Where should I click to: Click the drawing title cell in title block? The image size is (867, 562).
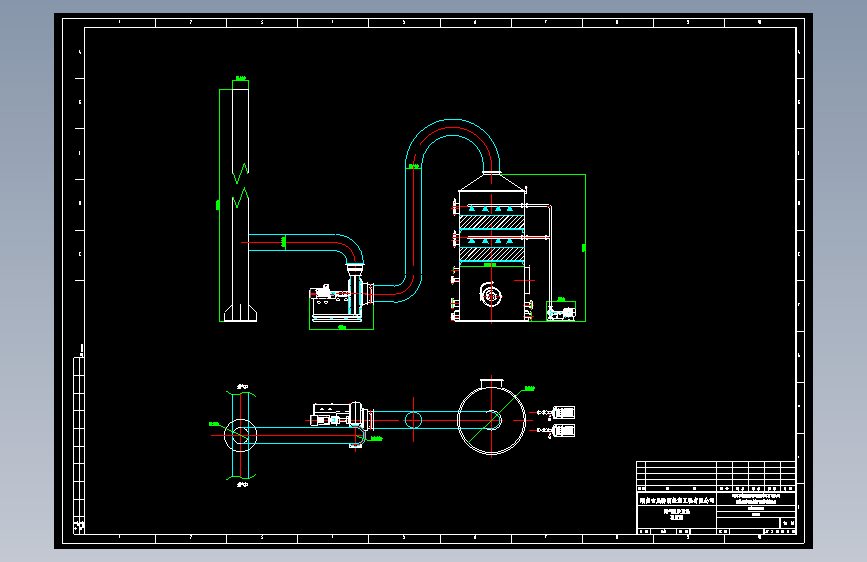coord(677,515)
